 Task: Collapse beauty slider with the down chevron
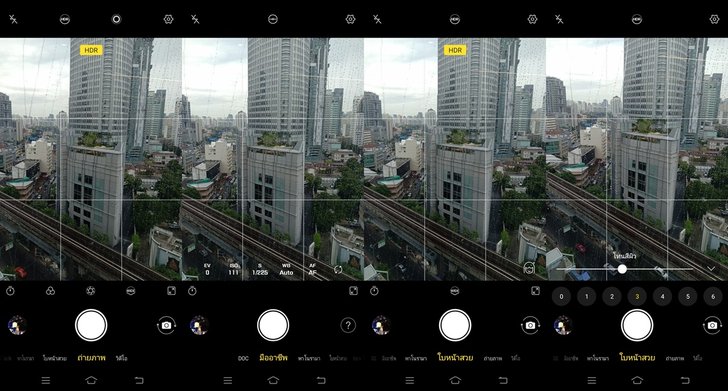(x=711, y=268)
